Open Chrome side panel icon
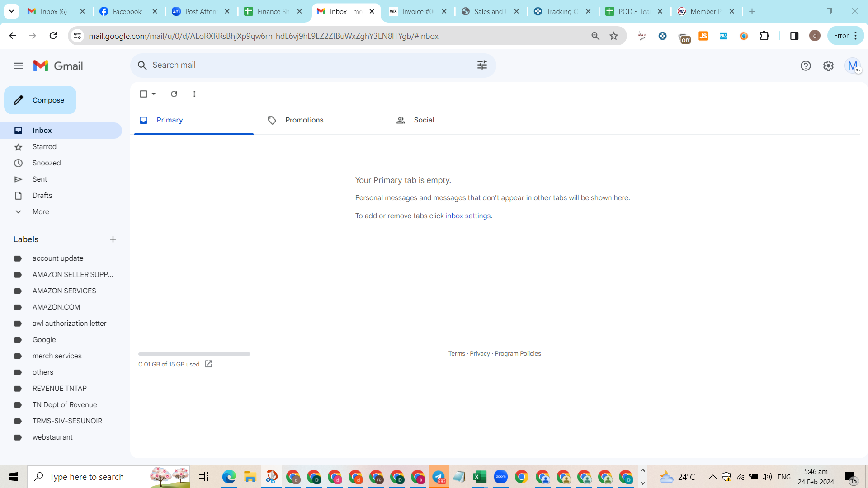868x488 pixels. [x=794, y=36]
